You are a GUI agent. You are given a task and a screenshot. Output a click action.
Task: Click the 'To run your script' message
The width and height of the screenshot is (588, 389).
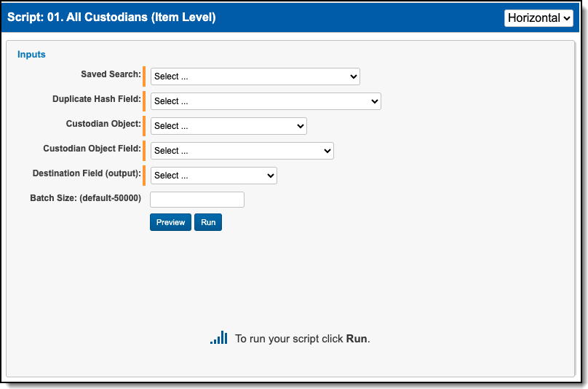tap(302, 339)
